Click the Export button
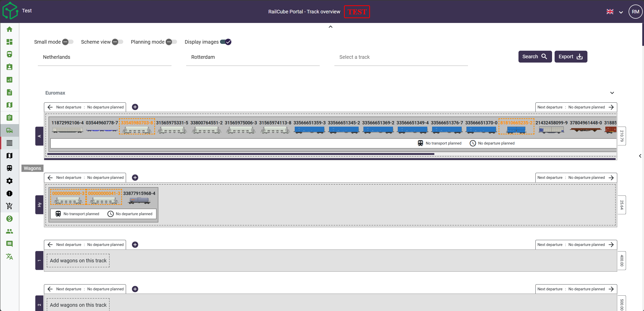The height and width of the screenshot is (311, 644). [x=571, y=56]
